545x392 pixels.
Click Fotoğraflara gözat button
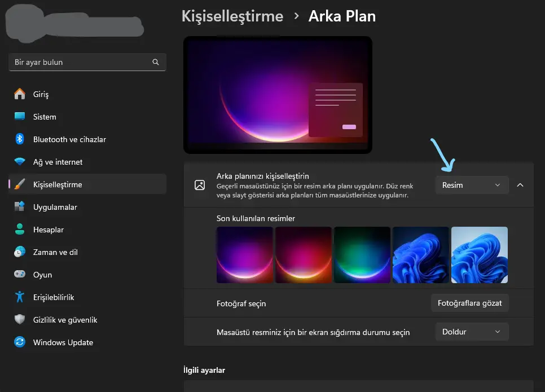(x=469, y=303)
